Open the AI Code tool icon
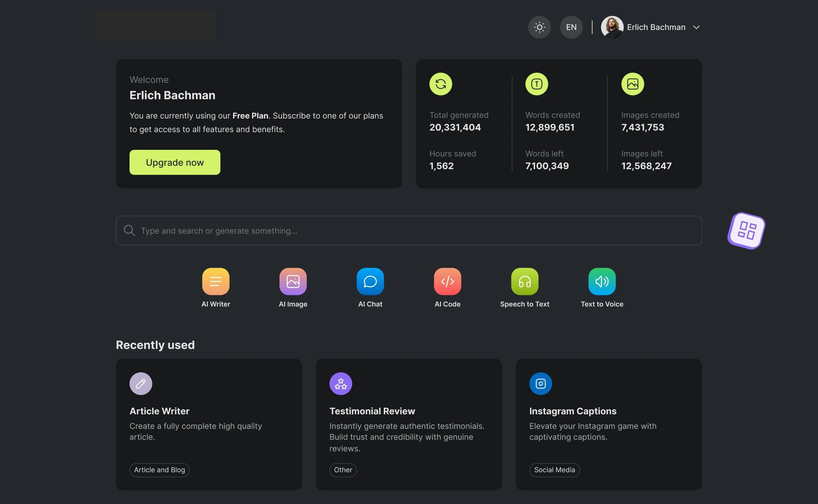 [x=448, y=281]
